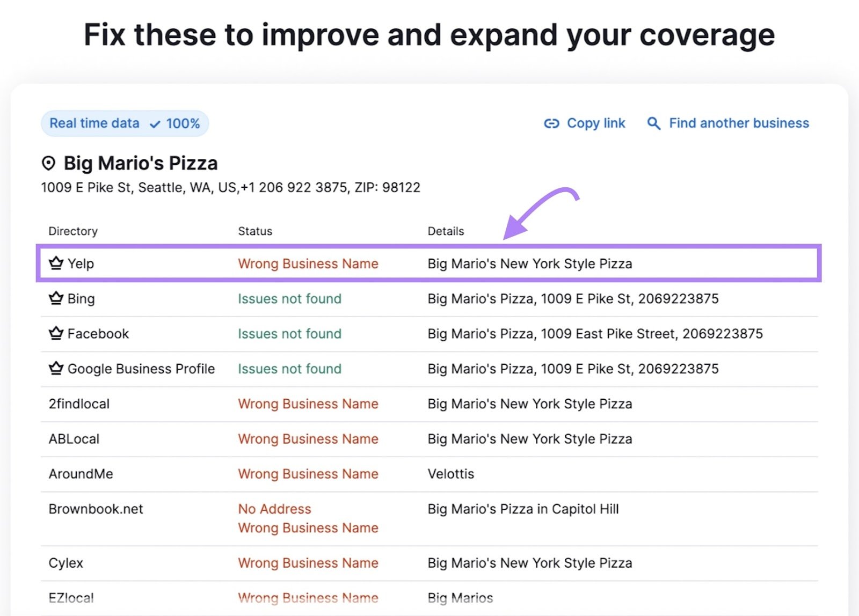Click the Real time data badge
Screen dimensions: 859x616
[125, 123]
